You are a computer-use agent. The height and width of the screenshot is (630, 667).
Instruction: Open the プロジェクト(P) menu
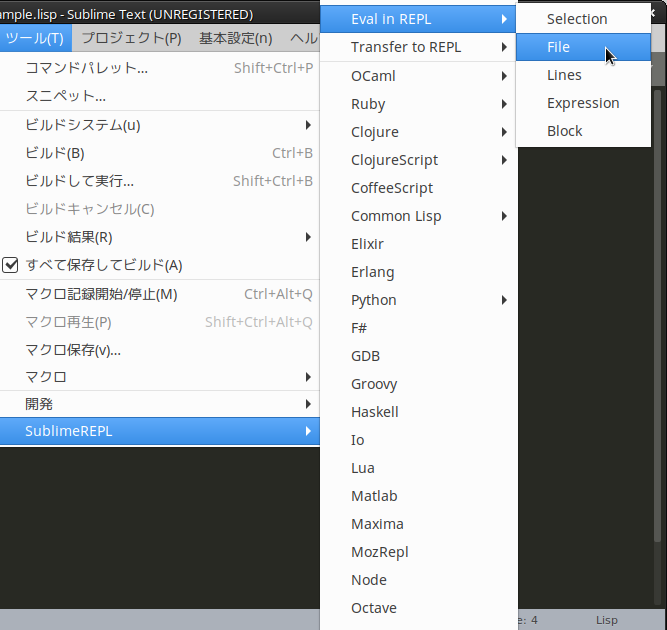(131, 38)
